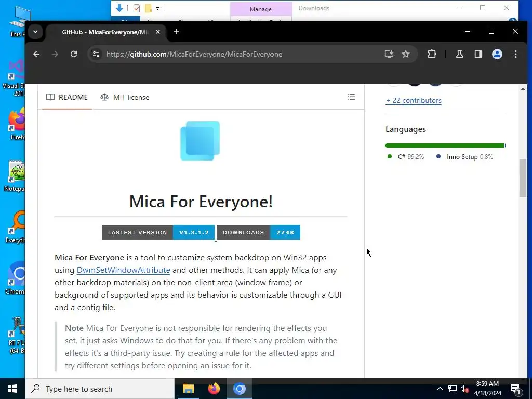Screen dimensions: 532x399
Task: Open the clock showing 8:59 AM
Action: (487, 389)
